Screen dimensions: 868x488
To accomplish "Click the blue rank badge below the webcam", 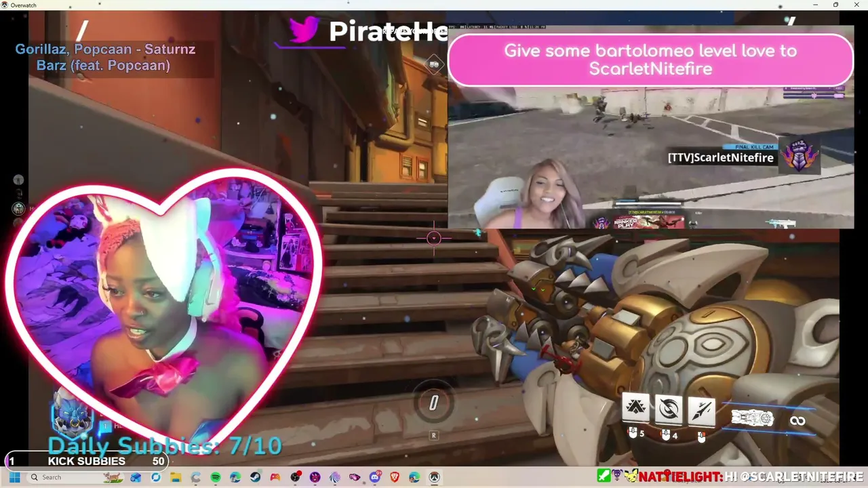I will click(72, 413).
